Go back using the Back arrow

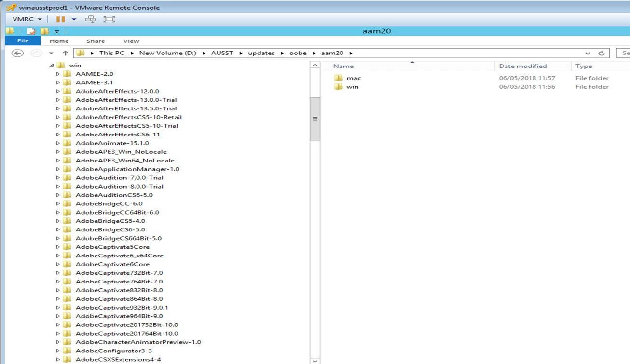(17, 53)
